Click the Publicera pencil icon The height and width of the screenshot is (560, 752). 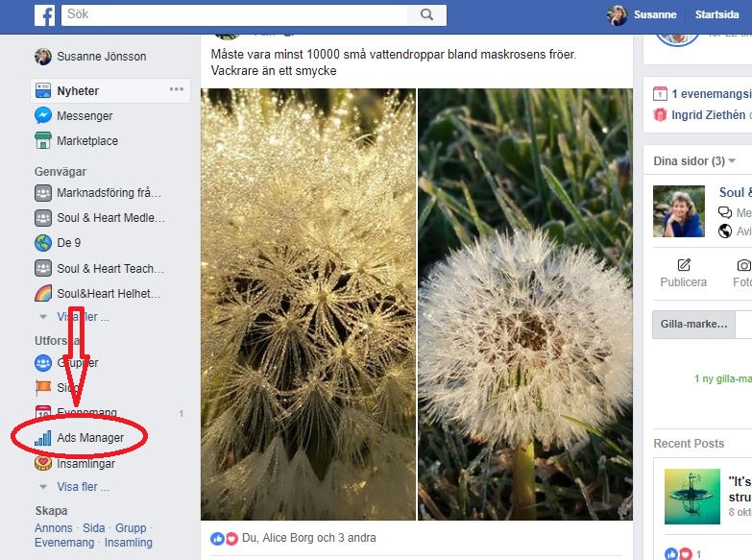tap(684, 265)
